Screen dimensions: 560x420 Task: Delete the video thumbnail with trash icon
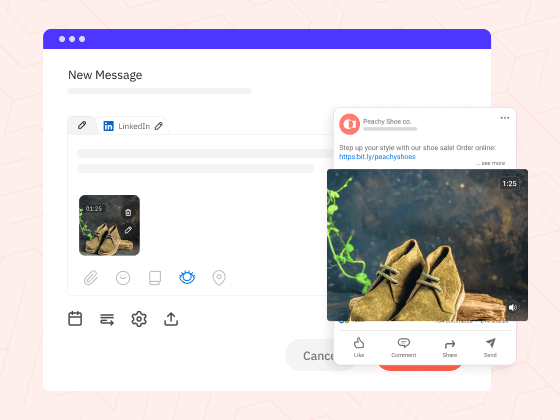point(128,212)
